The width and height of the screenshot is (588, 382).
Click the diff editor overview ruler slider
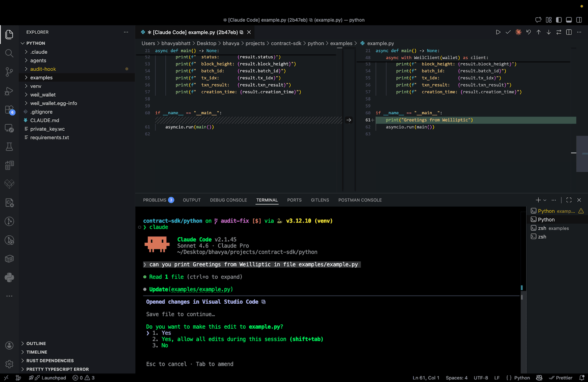pyautogui.click(x=582, y=154)
